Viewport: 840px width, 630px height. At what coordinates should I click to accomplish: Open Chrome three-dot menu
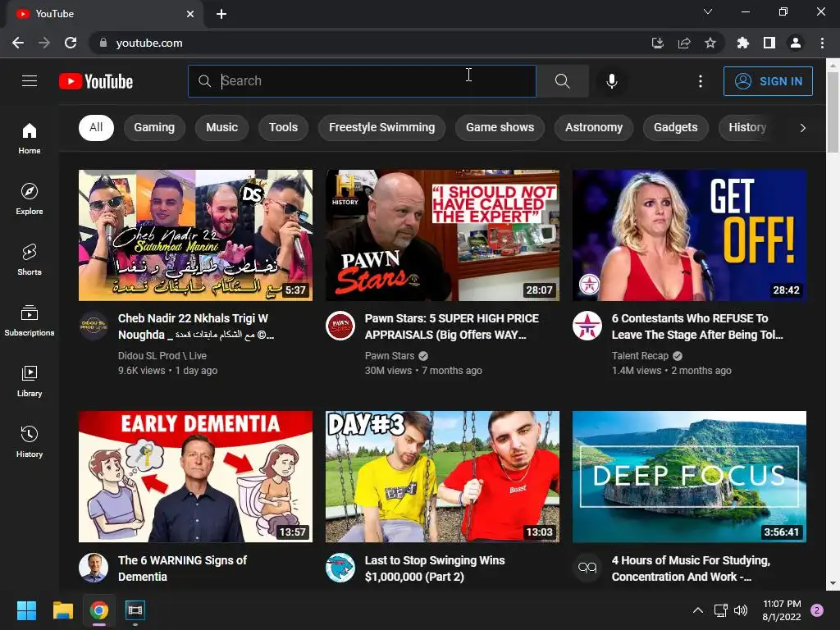coord(822,43)
